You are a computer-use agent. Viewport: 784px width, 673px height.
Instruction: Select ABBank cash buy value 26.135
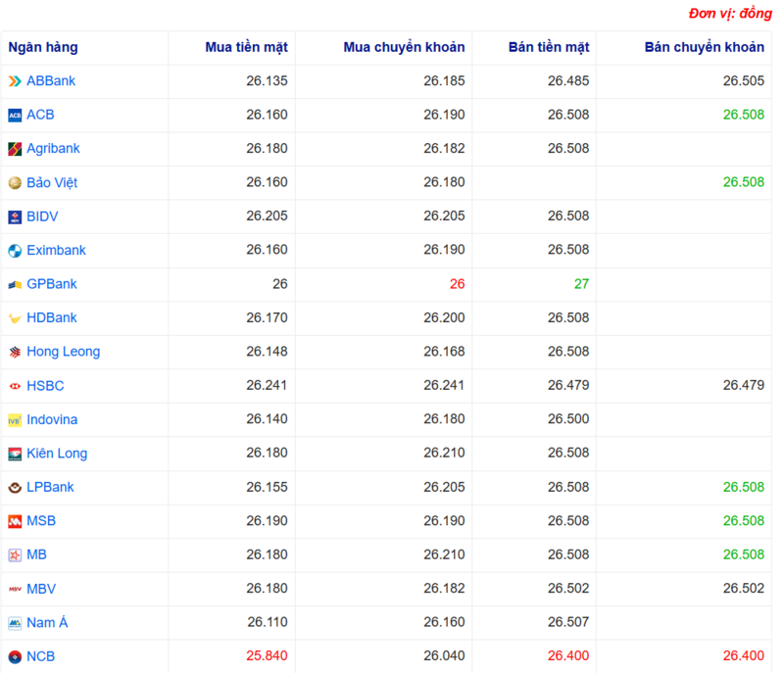267,81
